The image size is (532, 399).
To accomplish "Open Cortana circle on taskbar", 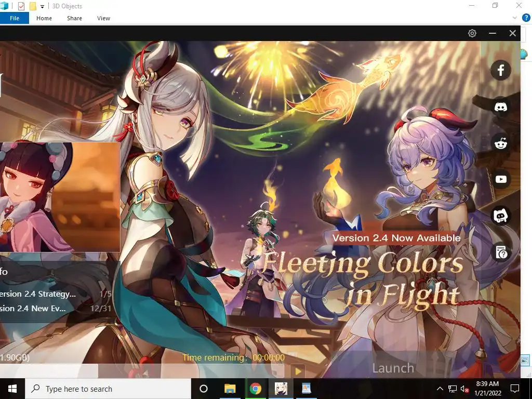I will click(x=203, y=389).
